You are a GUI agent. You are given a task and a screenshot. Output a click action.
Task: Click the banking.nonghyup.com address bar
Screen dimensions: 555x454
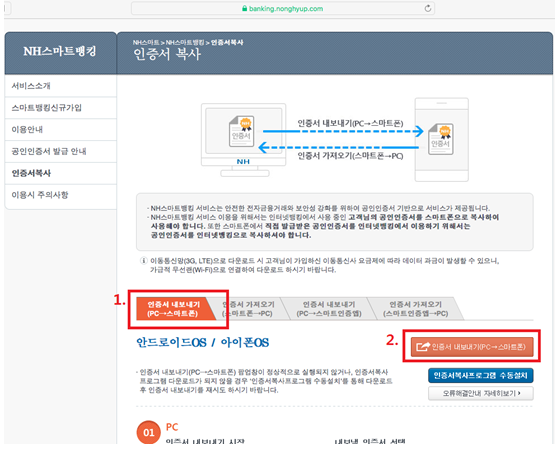pos(282,8)
